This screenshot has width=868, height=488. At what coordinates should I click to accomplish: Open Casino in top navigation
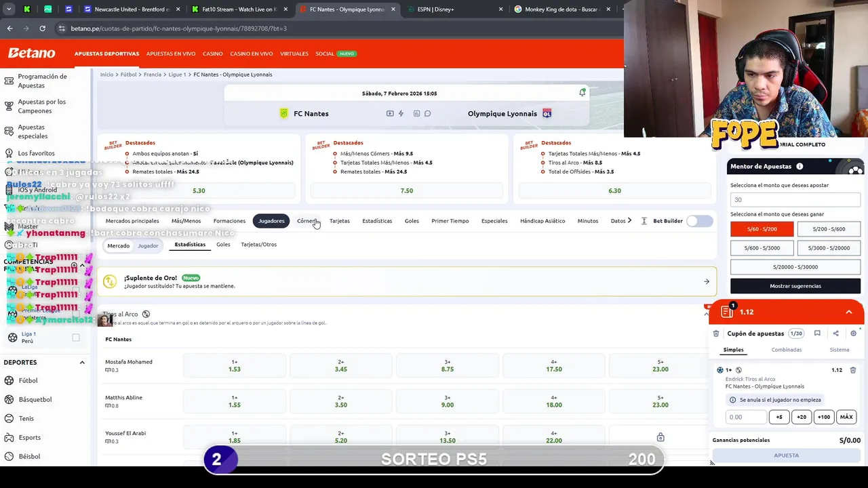click(x=212, y=54)
